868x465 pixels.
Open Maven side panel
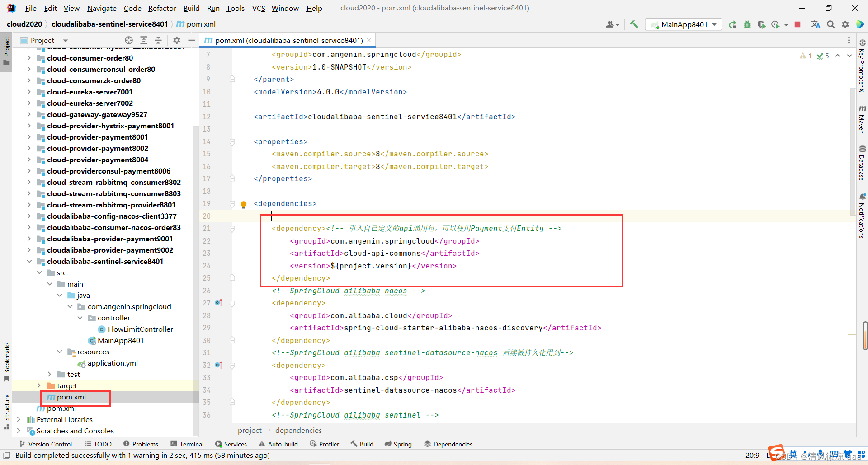(862, 119)
